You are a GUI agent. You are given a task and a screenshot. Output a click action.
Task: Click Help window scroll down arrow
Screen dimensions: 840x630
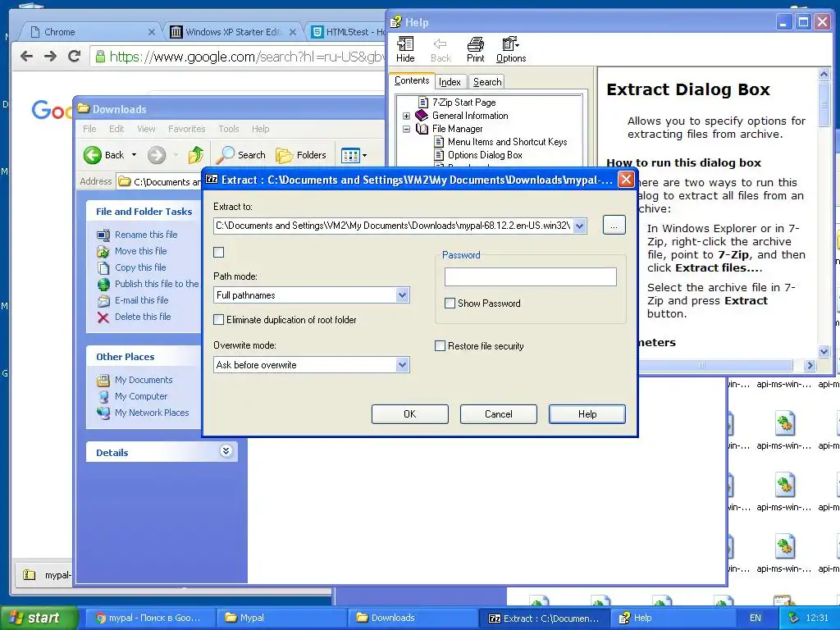(824, 352)
